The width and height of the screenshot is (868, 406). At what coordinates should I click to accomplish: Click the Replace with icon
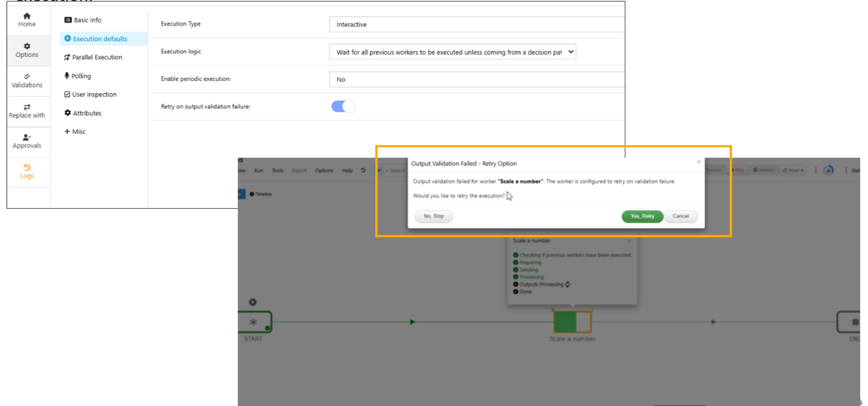(27, 107)
